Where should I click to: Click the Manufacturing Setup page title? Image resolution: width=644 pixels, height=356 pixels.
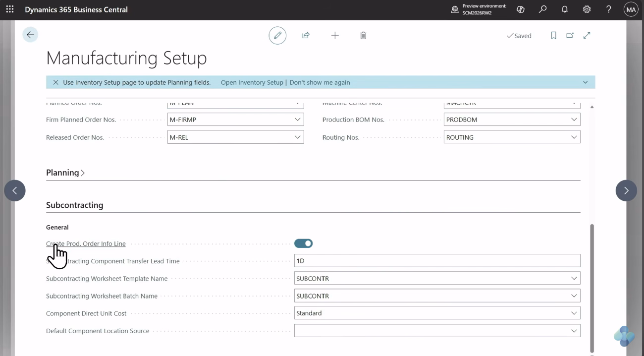[126, 58]
